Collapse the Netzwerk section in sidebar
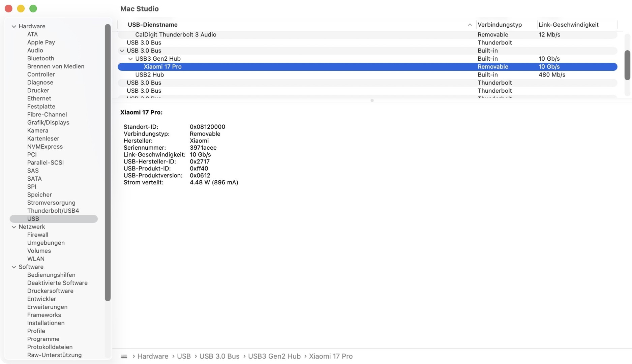This screenshot has width=632, height=364. click(14, 227)
